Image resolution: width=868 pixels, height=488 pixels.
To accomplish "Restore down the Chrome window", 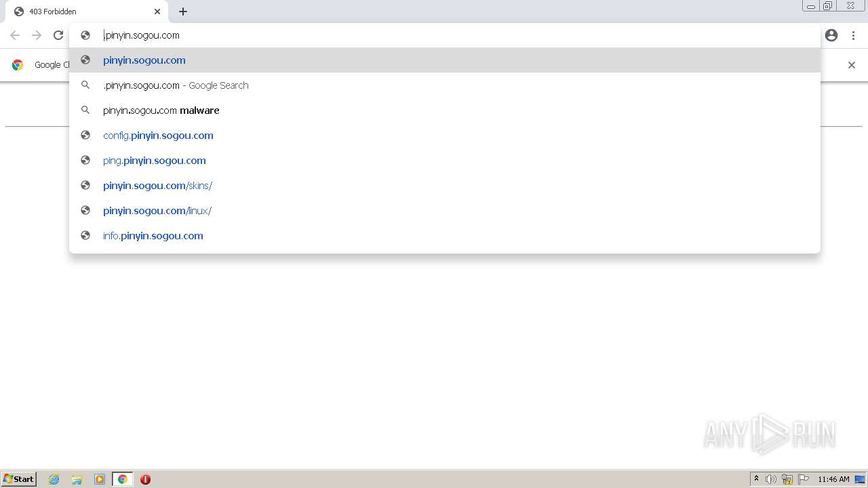I will 828,6.
